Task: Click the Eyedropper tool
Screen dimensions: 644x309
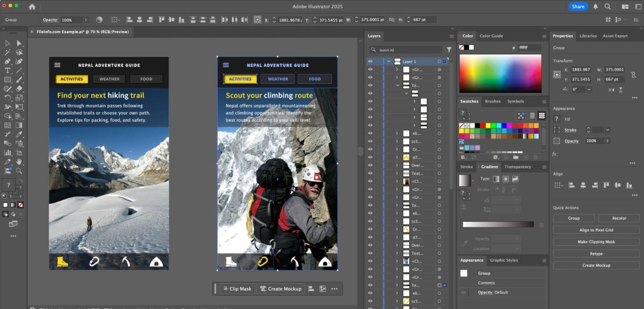Action: [19, 135]
